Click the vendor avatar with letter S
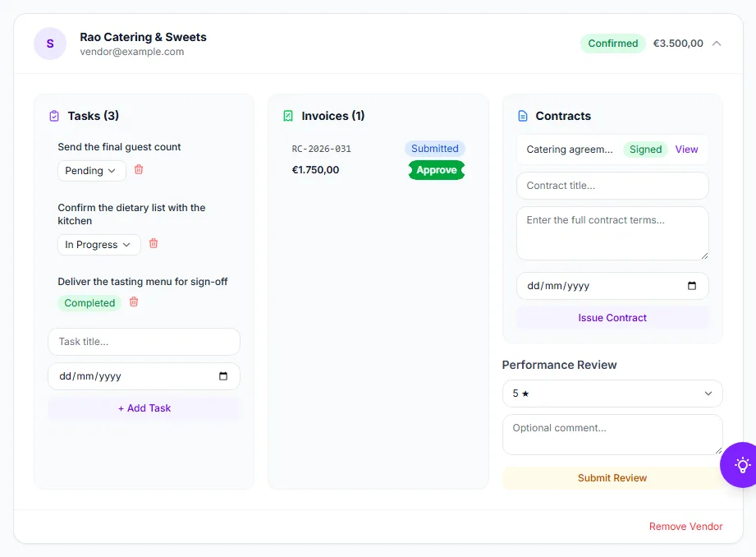 point(49,44)
